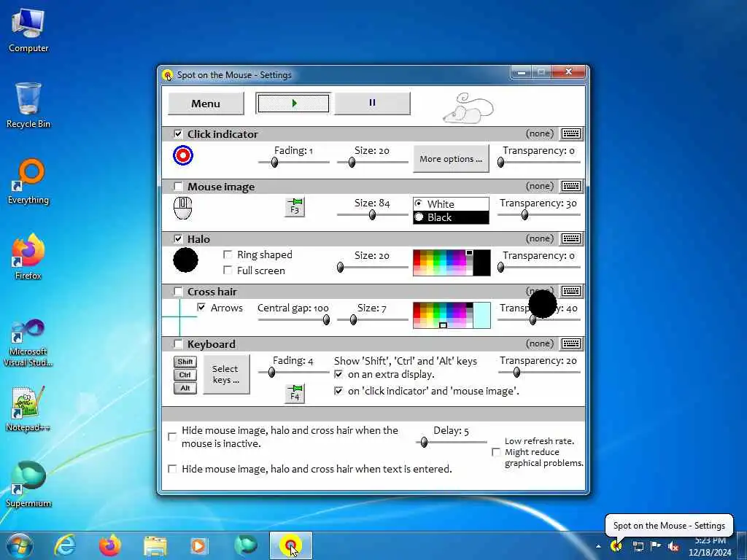Toggle 'on click indicator and mouse image' checkbox
This screenshot has height=560, width=747.
338,391
